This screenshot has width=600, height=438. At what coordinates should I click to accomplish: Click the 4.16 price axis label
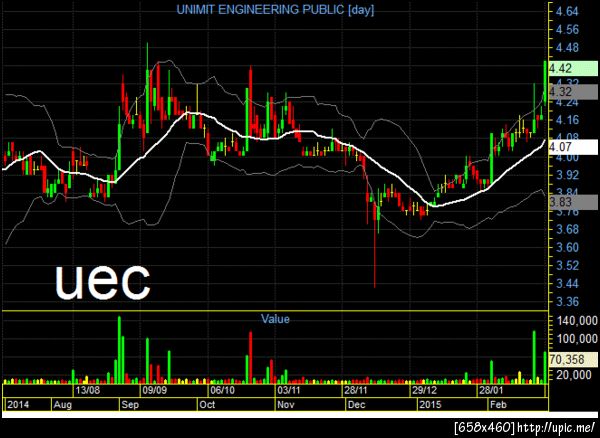tap(567, 120)
